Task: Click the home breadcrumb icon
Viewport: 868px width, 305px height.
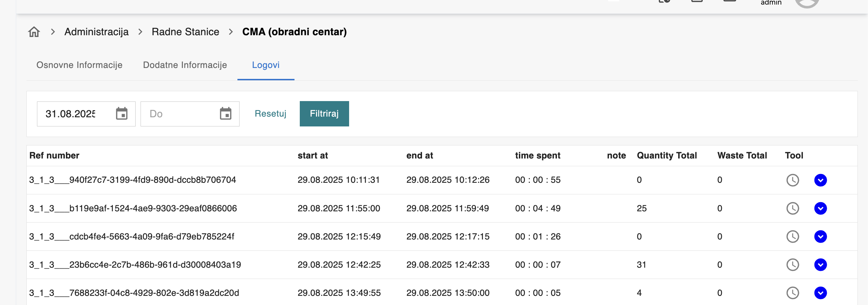Action: [x=34, y=32]
